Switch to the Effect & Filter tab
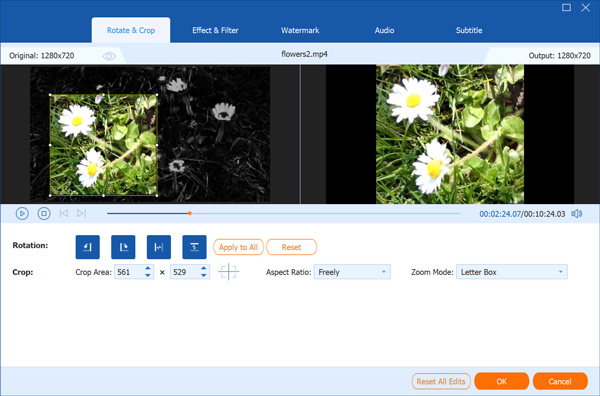600x396 pixels. (x=215, y=30)
